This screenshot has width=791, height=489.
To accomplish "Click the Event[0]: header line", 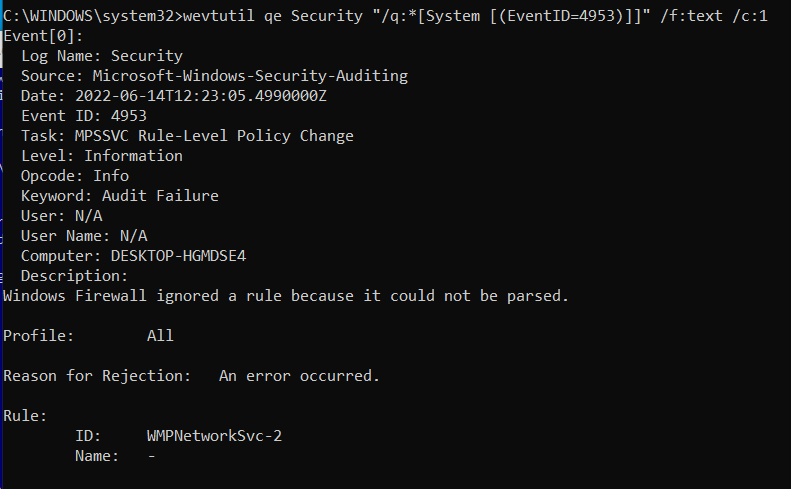I will tap(43, 36).
